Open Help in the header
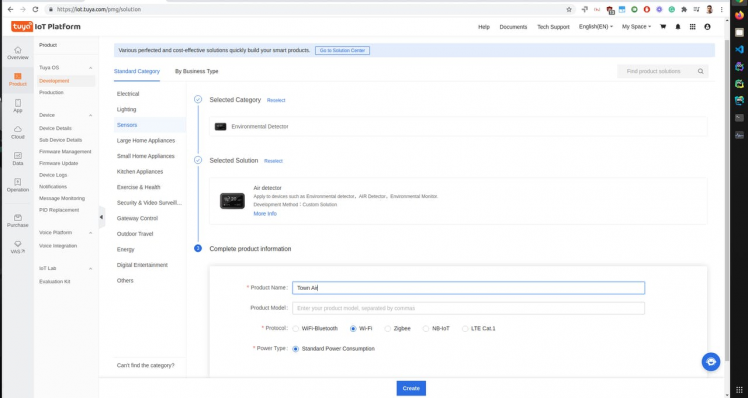 coord(484,27)
